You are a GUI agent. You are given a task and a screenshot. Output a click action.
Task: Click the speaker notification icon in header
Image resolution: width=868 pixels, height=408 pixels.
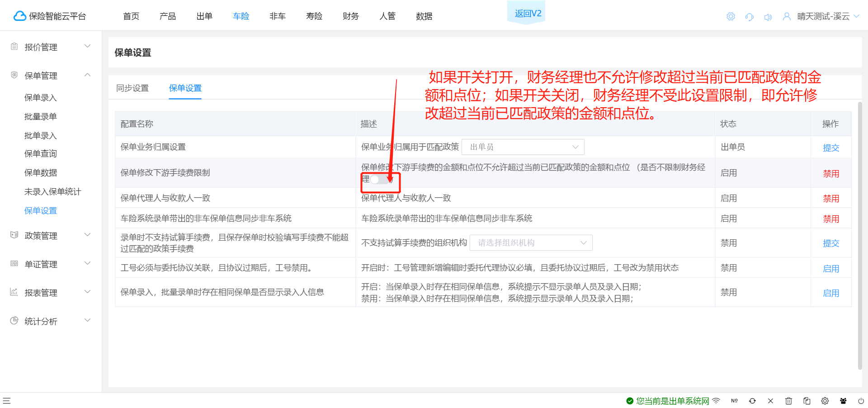768,17
